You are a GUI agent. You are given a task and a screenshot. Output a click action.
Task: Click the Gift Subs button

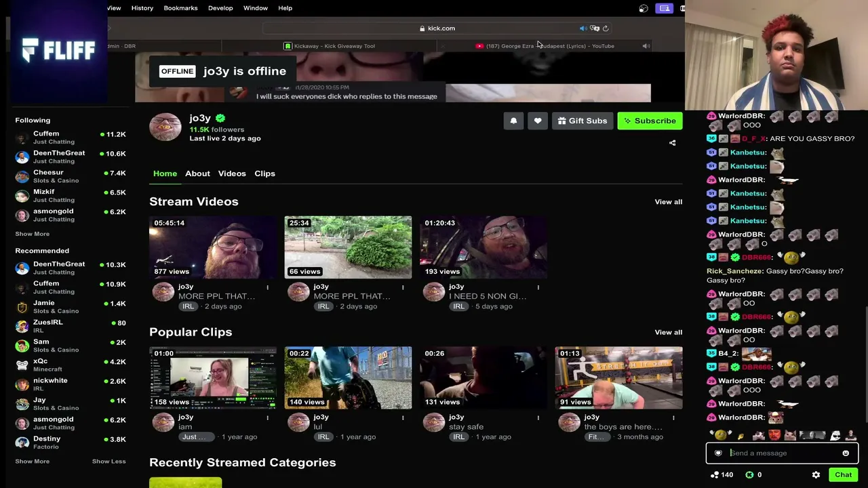[x=583, y=121]
